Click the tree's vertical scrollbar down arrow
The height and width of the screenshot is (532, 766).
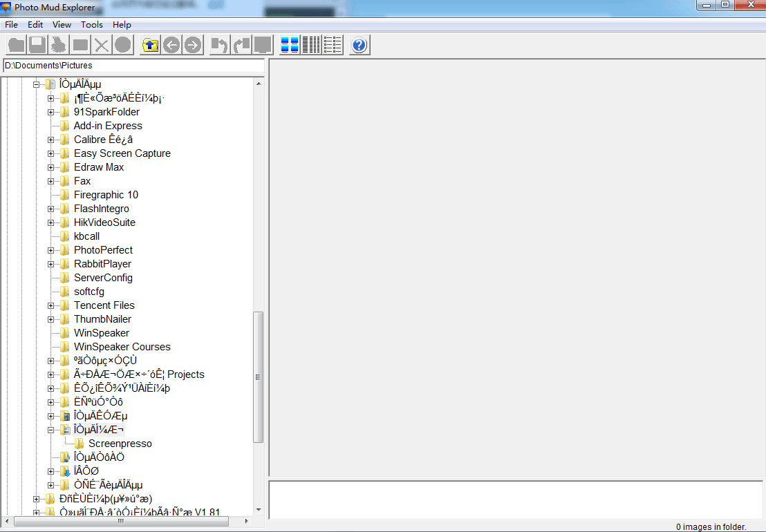tap(259, 510)
